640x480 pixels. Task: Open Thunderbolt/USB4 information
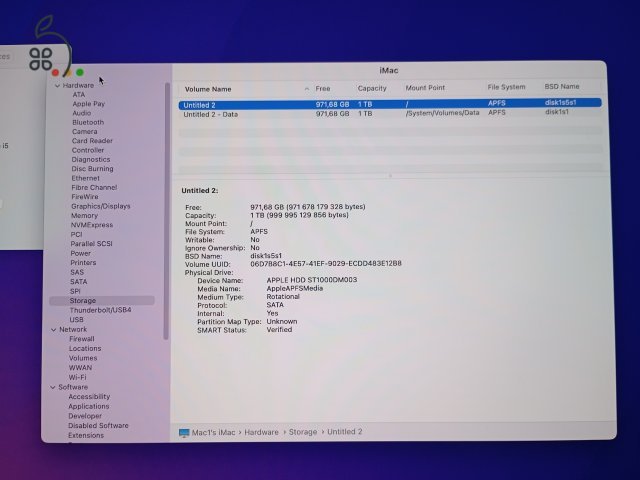coord(100,310)
